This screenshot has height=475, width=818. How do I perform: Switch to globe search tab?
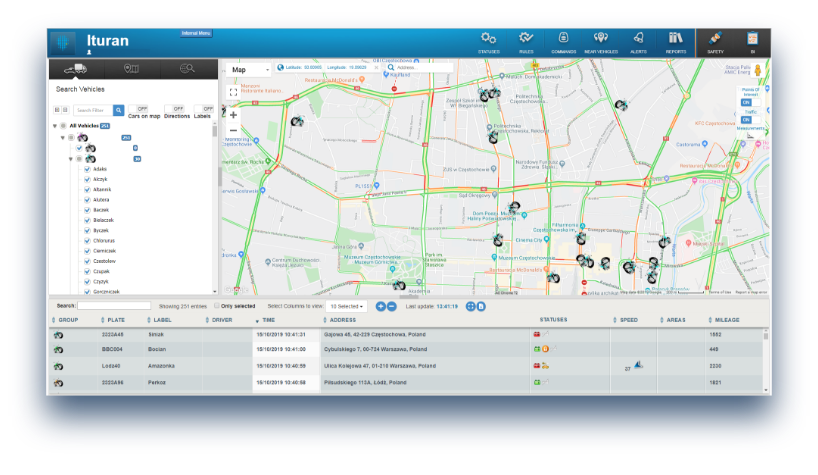(188, 69)
